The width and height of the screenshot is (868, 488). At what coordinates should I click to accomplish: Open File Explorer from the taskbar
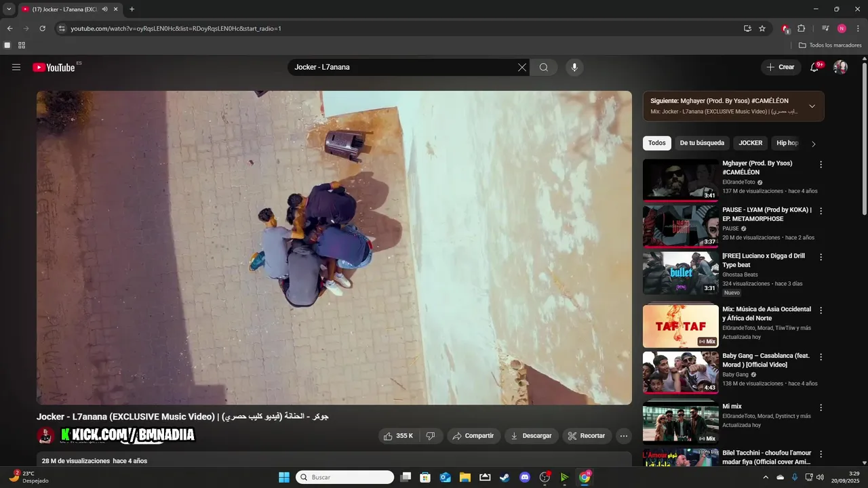pyautogui.click(x=465, y=477)
